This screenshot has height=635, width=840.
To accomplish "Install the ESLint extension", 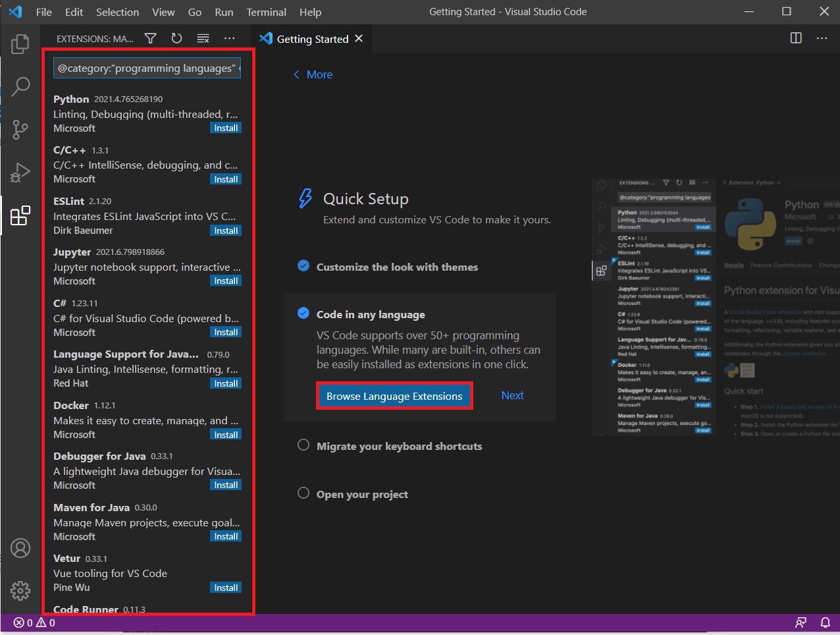I will (226, 231).
